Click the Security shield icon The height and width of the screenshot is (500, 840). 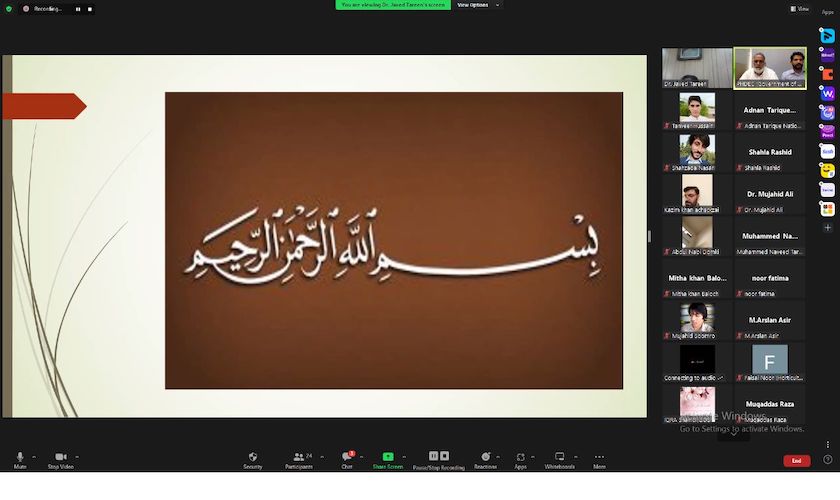coord(253,457)
